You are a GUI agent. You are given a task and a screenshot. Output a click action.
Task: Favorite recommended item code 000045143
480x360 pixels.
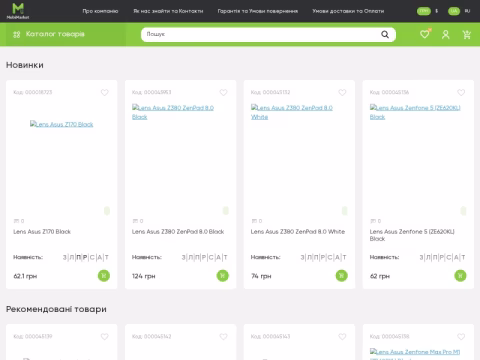(342, 337)
